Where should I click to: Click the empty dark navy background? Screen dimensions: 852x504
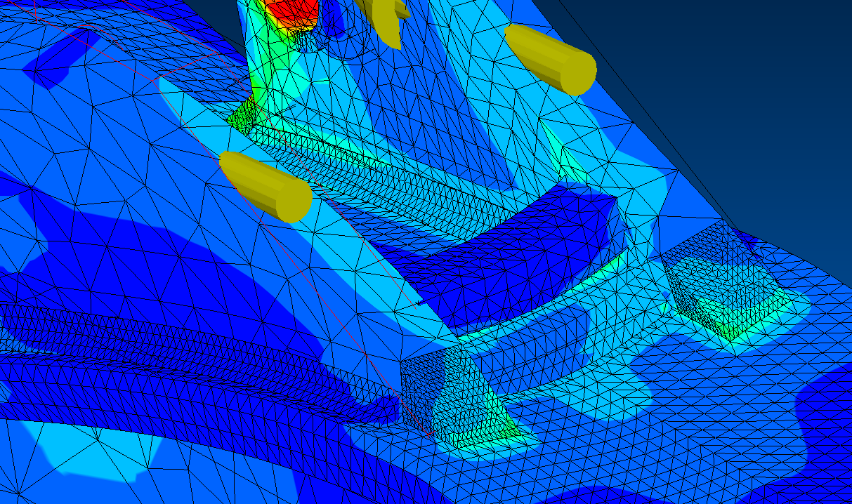coord(738,105)
